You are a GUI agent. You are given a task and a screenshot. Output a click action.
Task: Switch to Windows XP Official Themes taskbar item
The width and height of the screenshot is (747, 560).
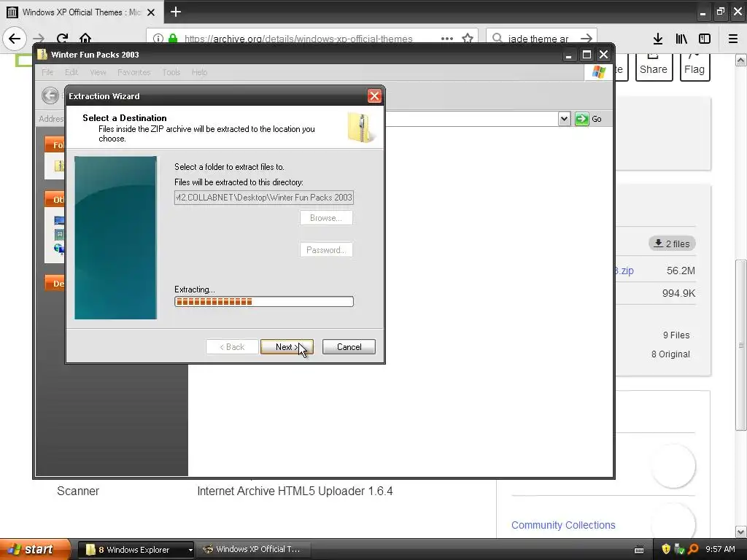pos(253,550)
